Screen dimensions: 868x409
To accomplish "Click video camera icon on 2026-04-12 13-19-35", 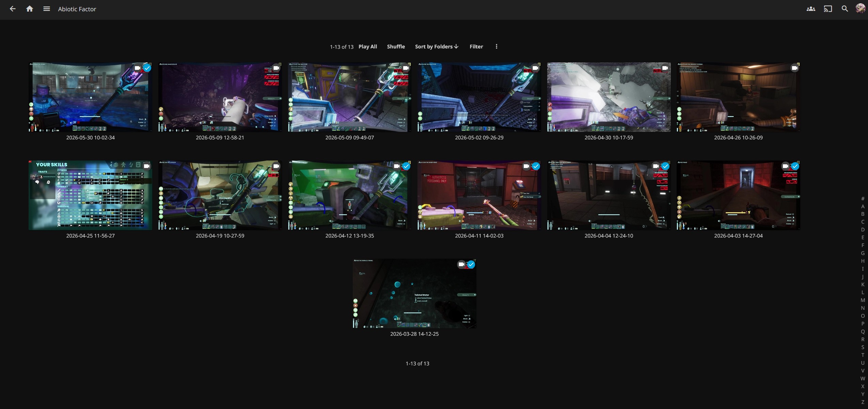I will [x=396, y=166].
